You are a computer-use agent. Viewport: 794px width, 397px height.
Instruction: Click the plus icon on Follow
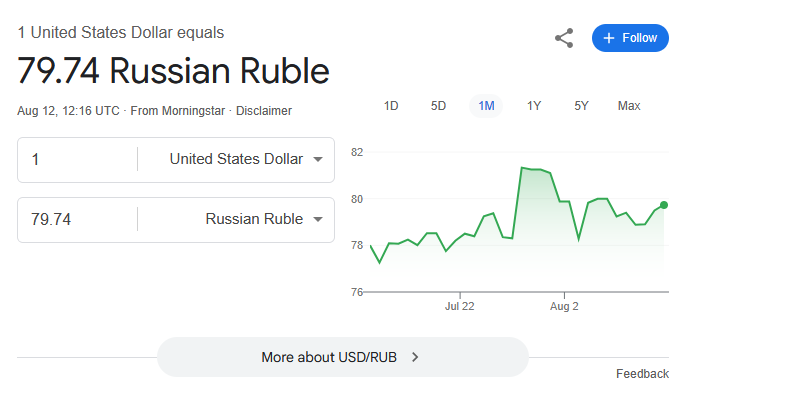609,38
